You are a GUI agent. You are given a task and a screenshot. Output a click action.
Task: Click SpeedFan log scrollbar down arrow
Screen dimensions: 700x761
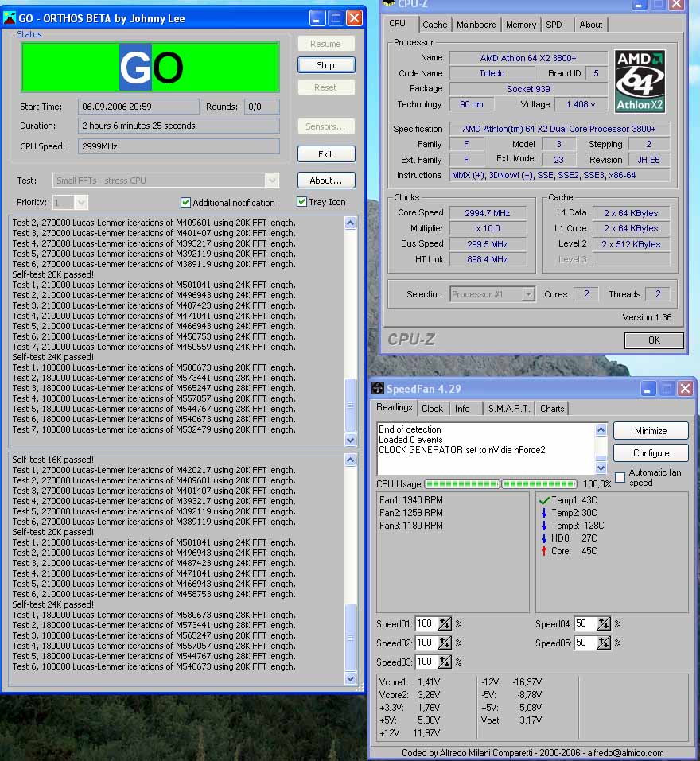pos(601,468)
